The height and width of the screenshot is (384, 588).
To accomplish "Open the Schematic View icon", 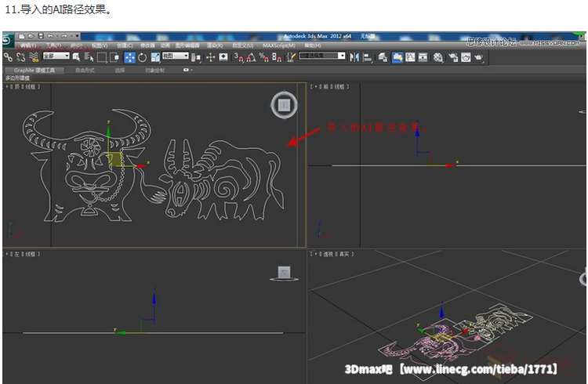I will click(x=423, y=57).
